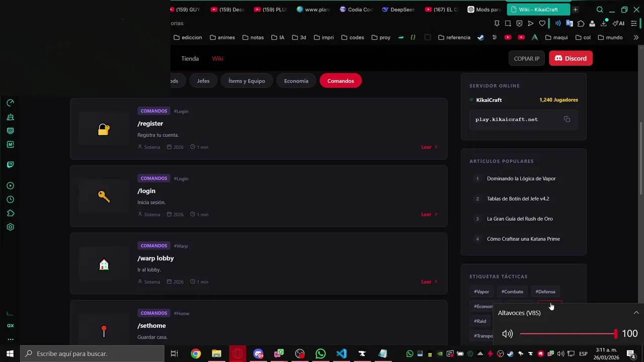Image resolution: width=644 pixels, height=362 pixels.
Task: Open La Gran Guía del Rush de Oro
Action: click(520, 219)
